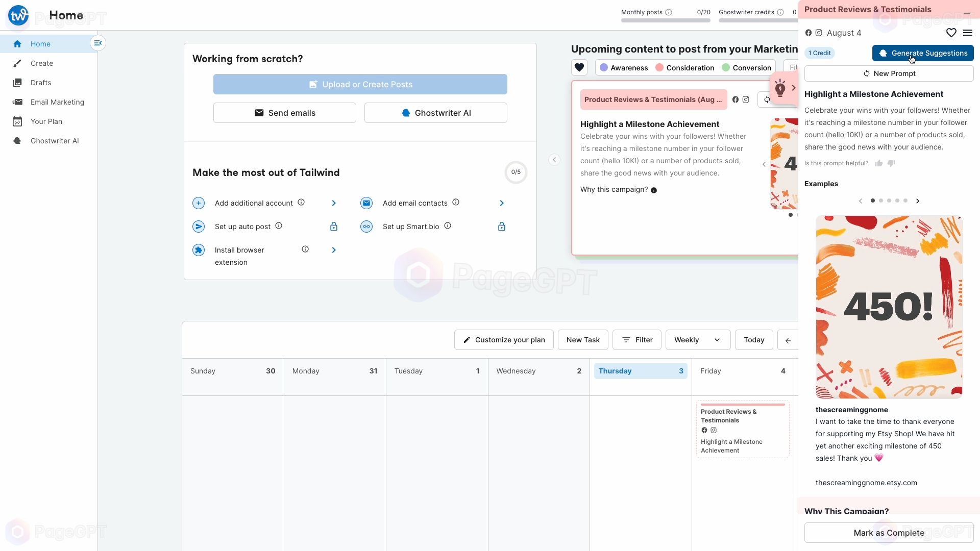The image size is (980, 551).
Task: Click Mark as Complete button
Action: tap(889, 532)
